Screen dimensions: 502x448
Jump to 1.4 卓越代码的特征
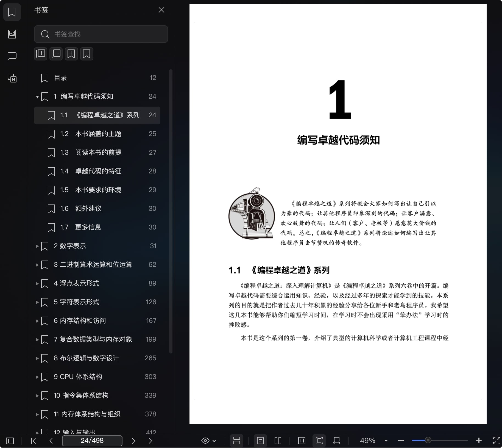[x=97, y=171]
